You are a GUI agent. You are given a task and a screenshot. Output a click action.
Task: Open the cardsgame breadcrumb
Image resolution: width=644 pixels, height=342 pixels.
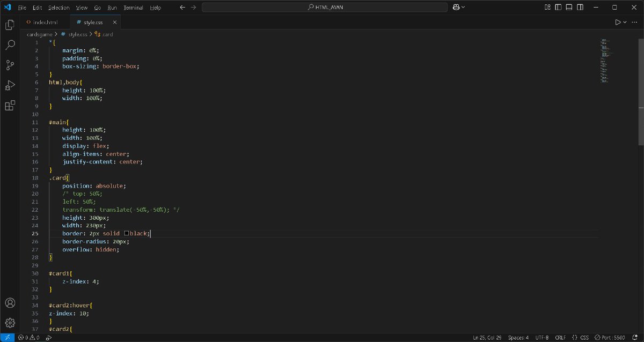pyautogui.click(x=39, y=34)
